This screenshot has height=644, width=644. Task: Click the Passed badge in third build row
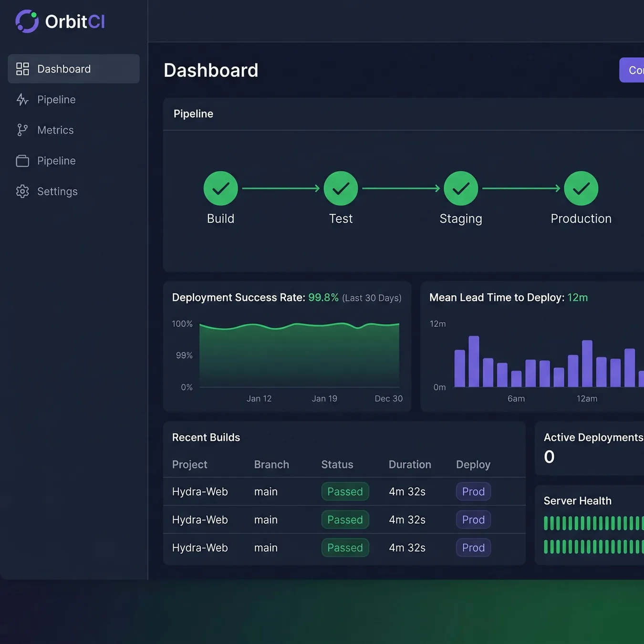point(345,548)
